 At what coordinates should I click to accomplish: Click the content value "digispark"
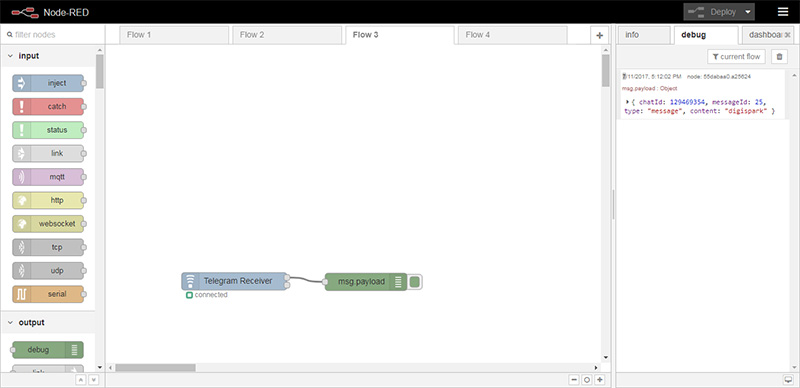tap(746, 111)
